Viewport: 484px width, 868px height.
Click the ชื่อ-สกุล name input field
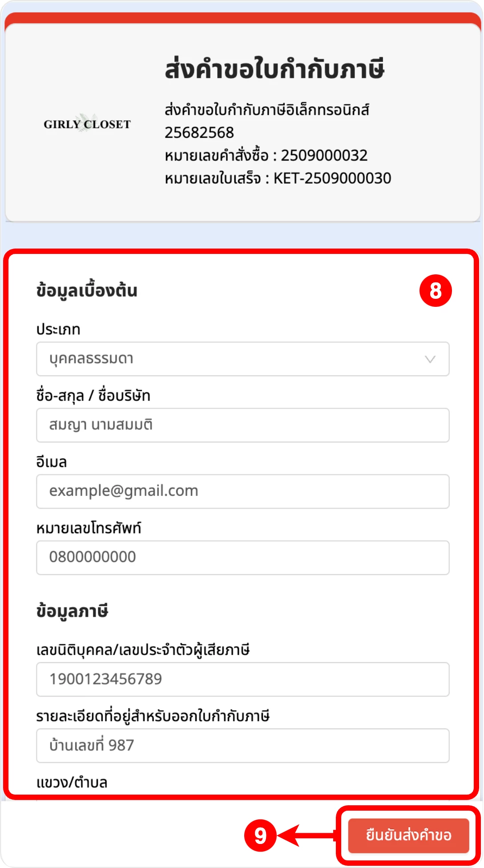pyautogui.click(x=242, y=426)
